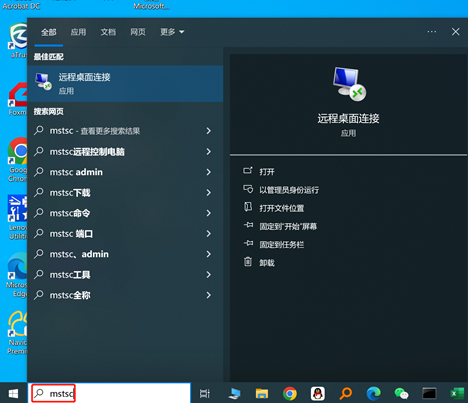Click the search magnifier icon in search box
468x403 pixels.
click(x=39, y=393)
